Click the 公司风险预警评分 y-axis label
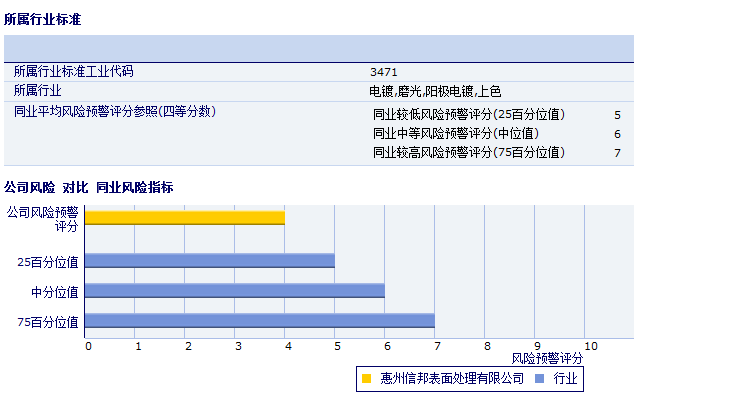The height and width of the screenshot is (400, 736). point(42,219)
